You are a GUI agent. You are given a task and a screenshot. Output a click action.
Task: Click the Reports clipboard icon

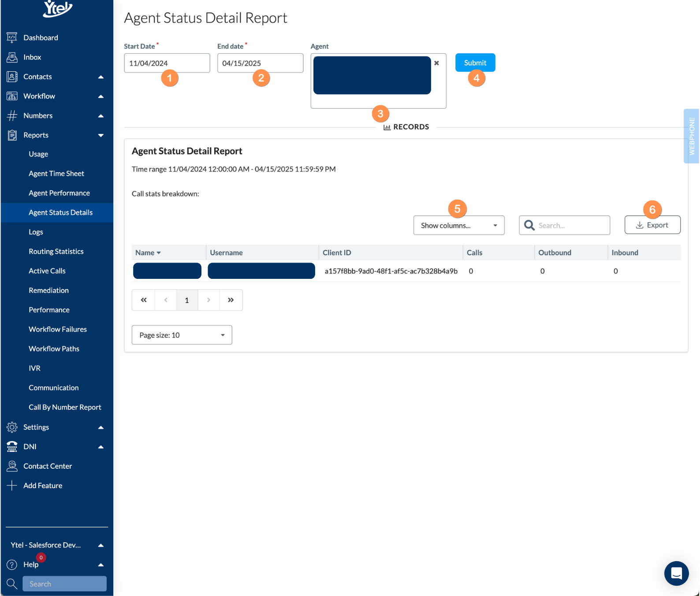[12, 135]
